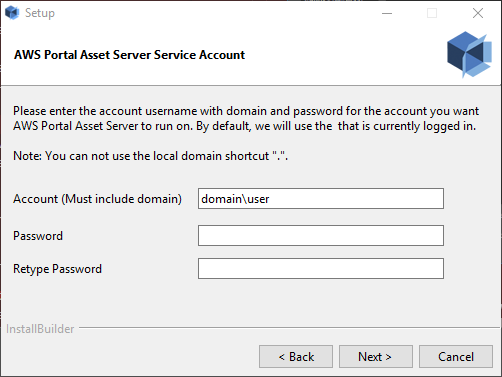
Task: Click the 'Setup' window title text
Action: (40, 13)
